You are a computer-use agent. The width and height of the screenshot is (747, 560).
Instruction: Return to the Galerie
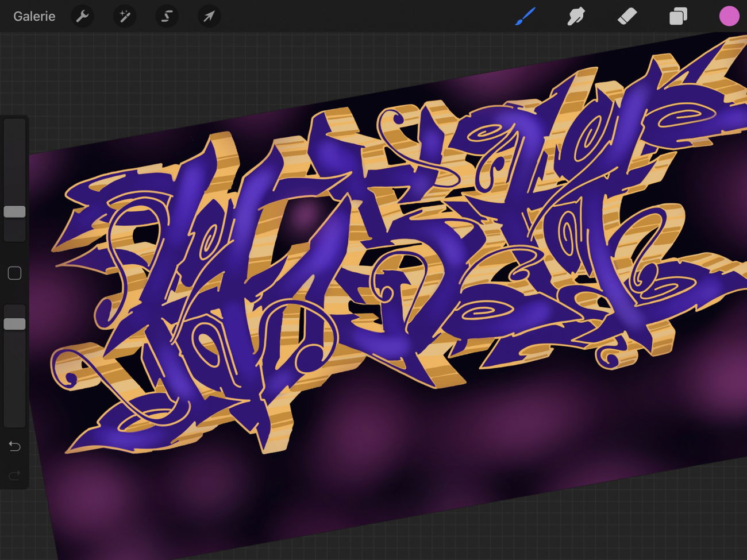pyautogui.click(x=34, y=16)
